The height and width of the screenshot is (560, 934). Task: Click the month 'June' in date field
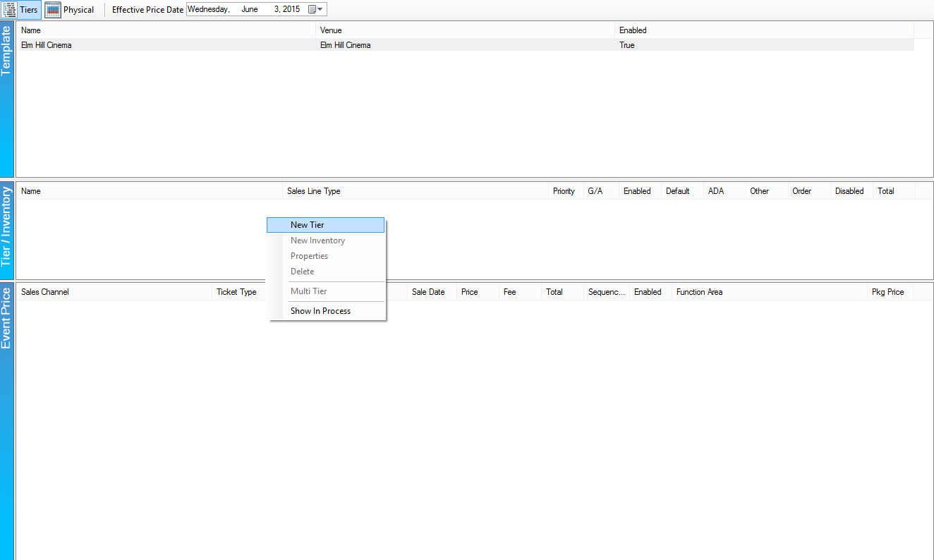tap(250, 9)
